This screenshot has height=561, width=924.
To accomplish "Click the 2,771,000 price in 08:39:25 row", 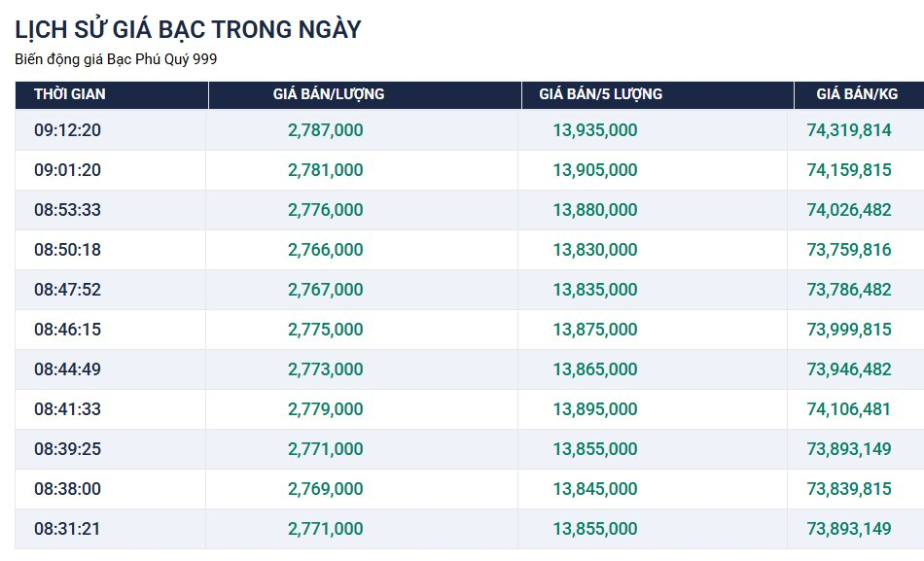I will [325, 449].
